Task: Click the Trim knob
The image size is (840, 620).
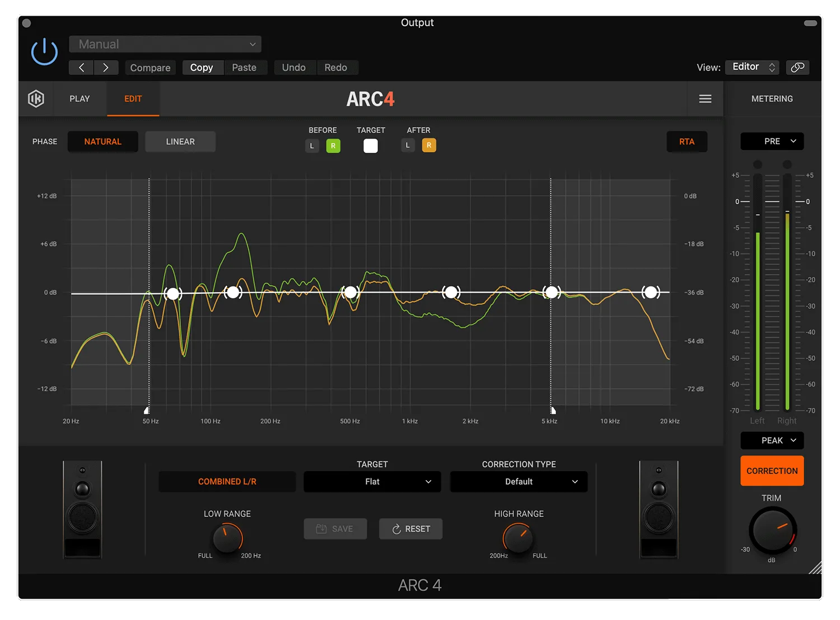Action: [x=773, y=530]
